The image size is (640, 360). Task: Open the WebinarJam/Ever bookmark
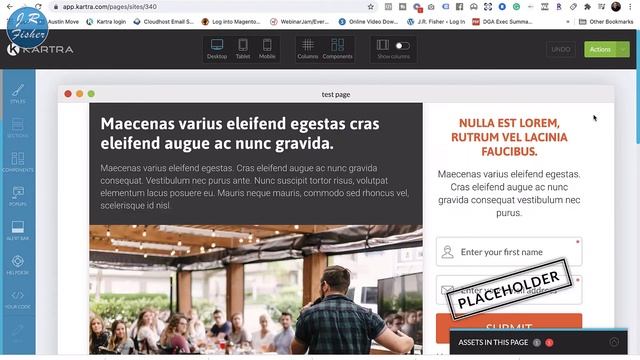[300, 22]
